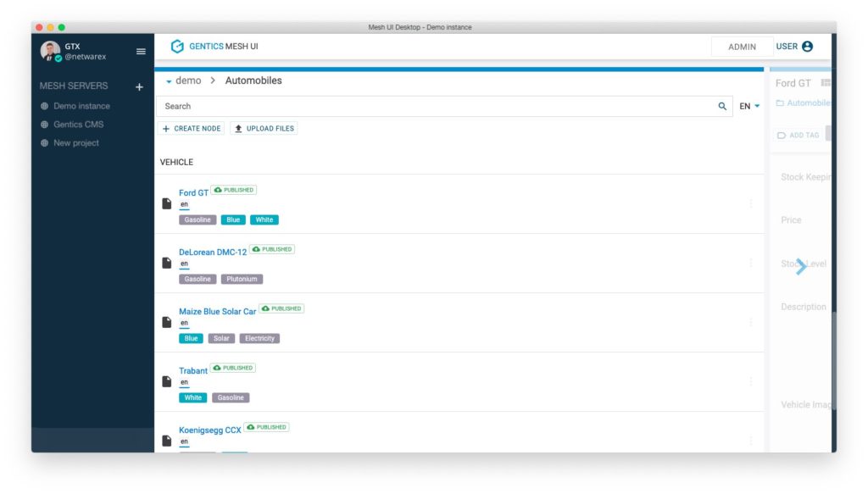Select the en language of Trabant
Image resolution: width=868 pixels, height=494 pixels.
tap(184, 382)
